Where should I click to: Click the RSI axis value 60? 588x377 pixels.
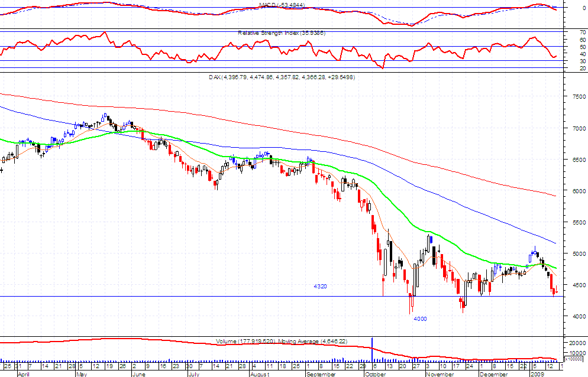coord(583,40)
